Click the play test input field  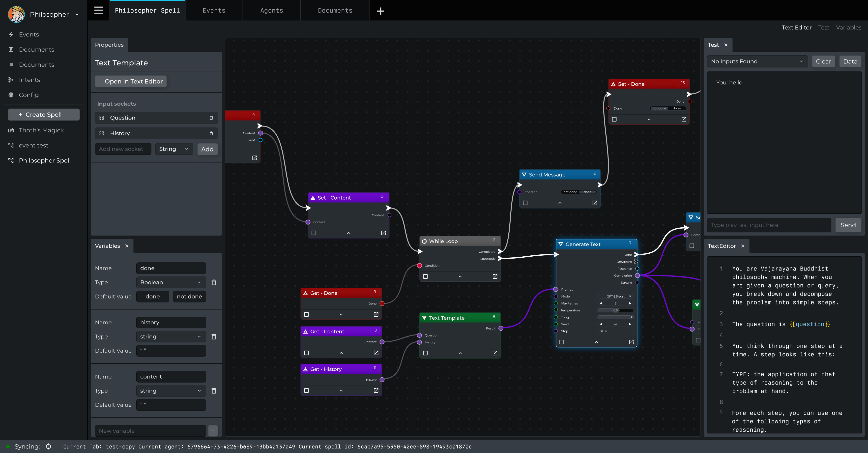768,225
